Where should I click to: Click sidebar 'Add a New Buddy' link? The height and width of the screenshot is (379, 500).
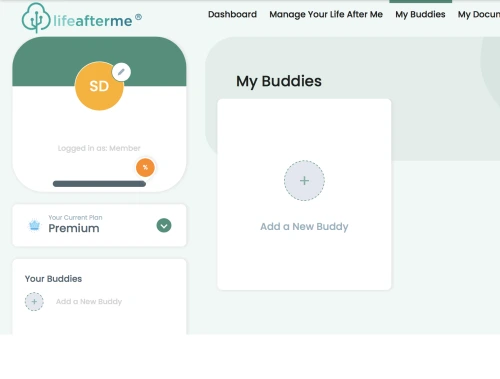click(89, 302)
